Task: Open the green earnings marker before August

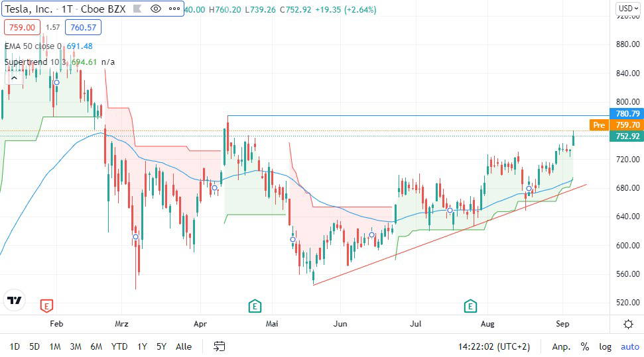Action: [470, 306]
